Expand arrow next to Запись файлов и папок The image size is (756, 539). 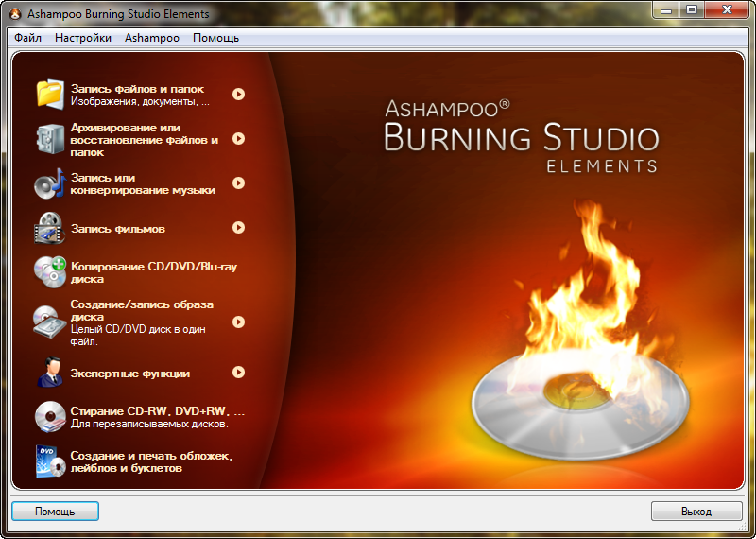[x=239, y=95]
